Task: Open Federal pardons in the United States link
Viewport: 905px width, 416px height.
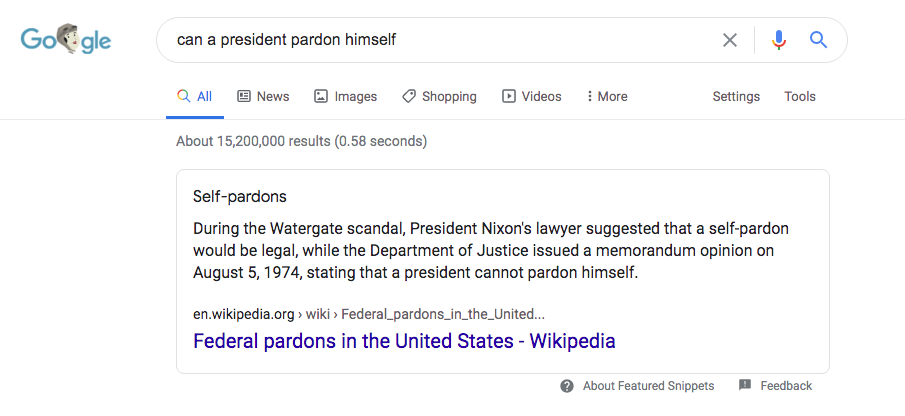Action: [x=404, y=341]
